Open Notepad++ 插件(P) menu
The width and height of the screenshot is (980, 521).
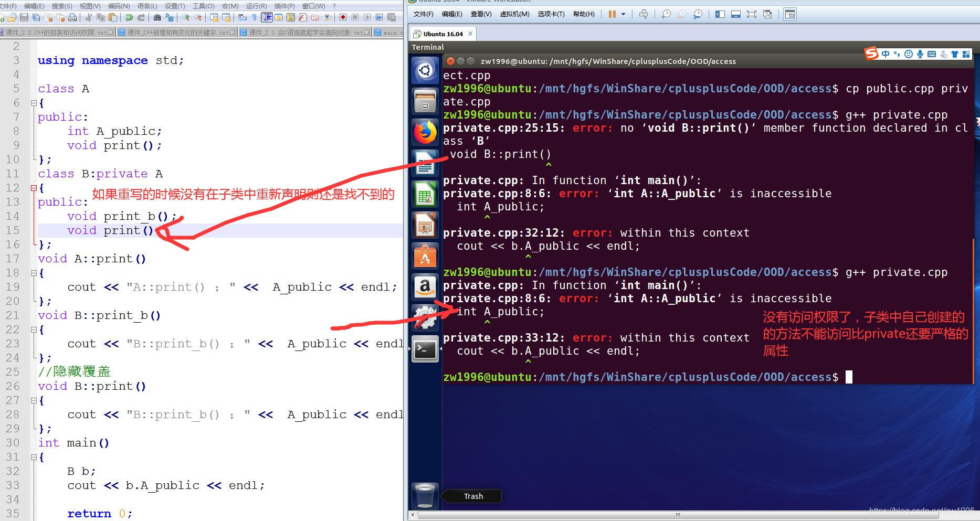coord(284,6)
